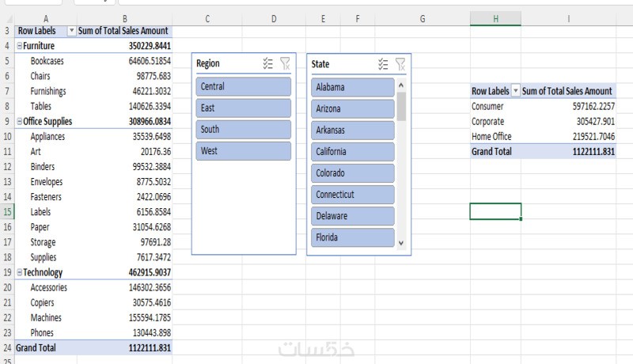Select the Florida state slicer button

(x=352, y=237)
